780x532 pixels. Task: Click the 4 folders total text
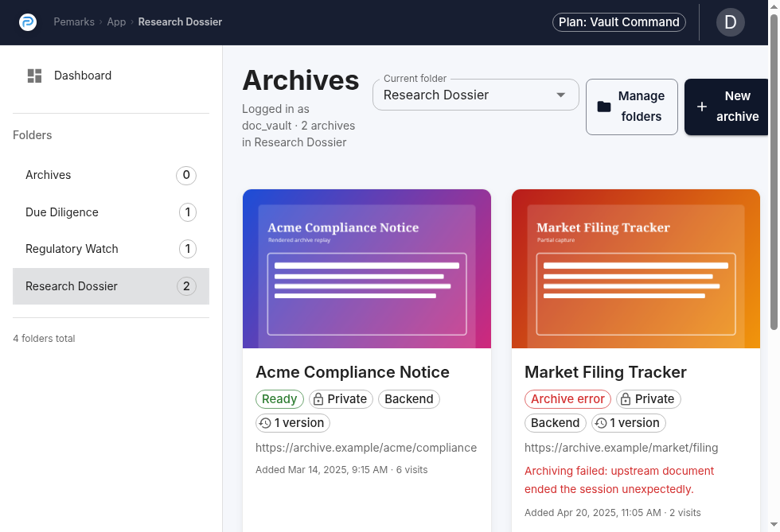[44, 339]
